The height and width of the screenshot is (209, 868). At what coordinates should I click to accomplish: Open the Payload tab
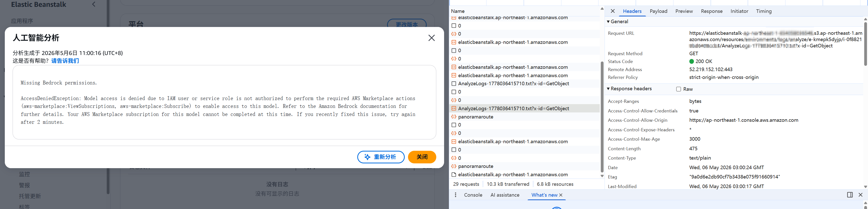coord(658,11)
